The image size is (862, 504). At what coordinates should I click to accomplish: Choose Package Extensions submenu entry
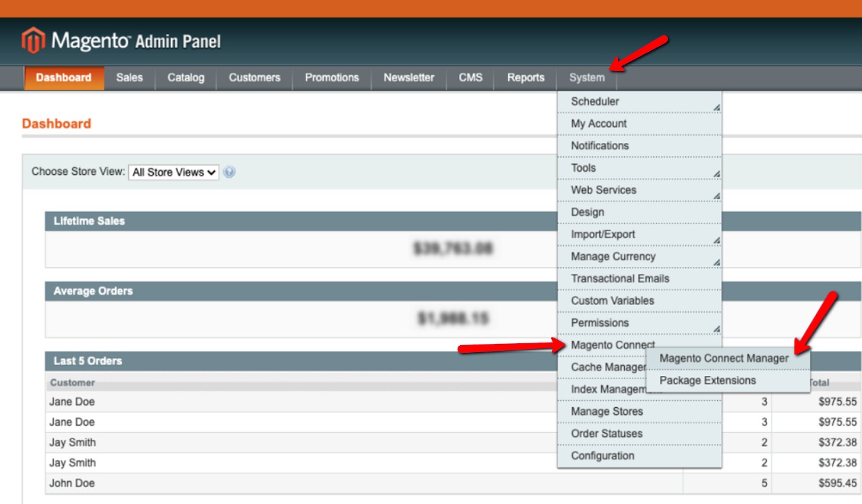tap(728, 381)
